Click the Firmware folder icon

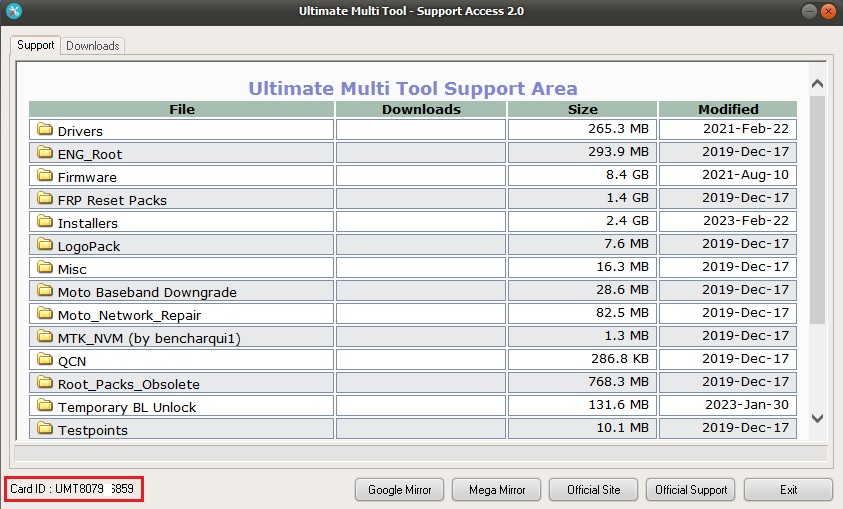pyautogui.click(x=44, y=176)
